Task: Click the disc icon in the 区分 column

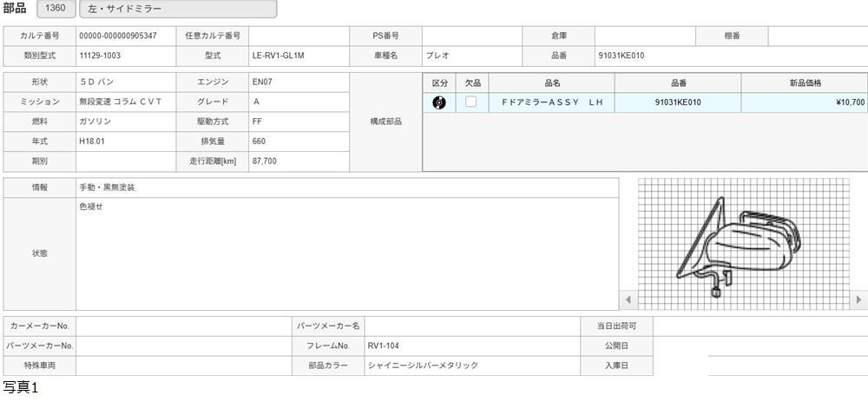Action: [x=439, y=102]
